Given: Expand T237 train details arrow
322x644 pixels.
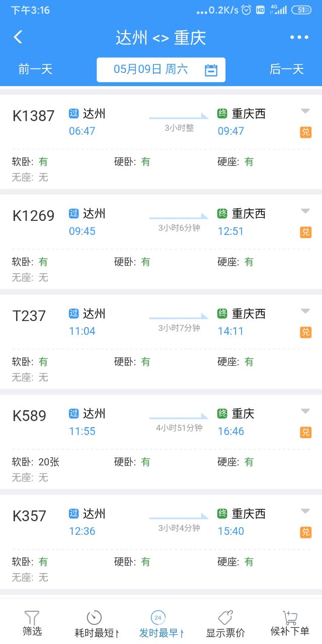Looking at the screenshot, I should coord(305,311).
